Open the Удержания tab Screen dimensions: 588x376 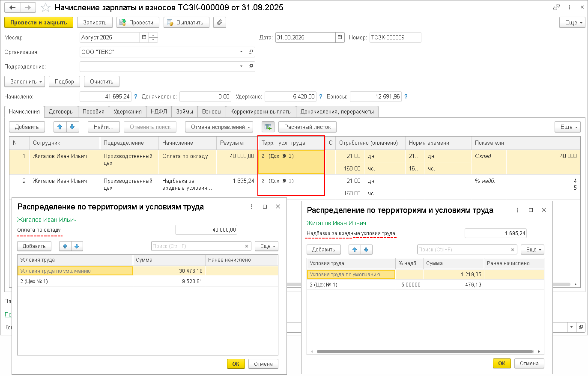[x=128, y=112]
